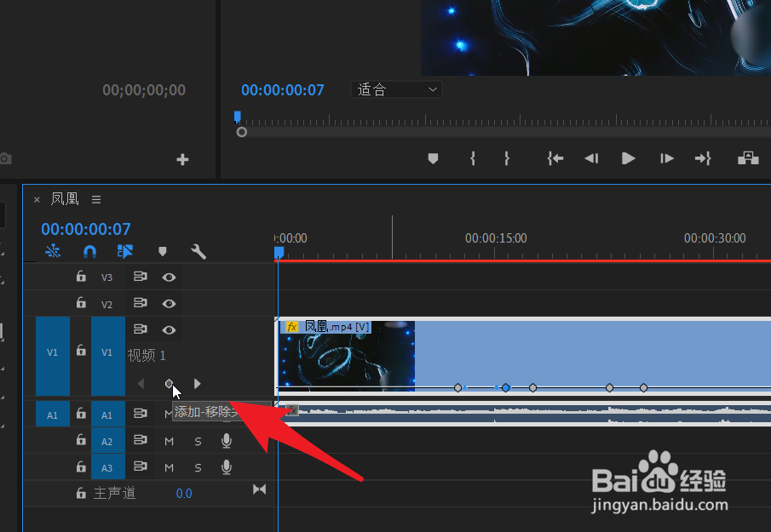Toggle sync lock for A3
Viewport: 771px width, 532px height.
click(140, 466)
